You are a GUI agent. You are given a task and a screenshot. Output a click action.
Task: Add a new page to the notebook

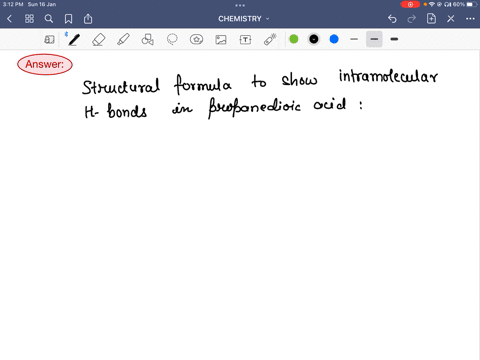[x=431, y=18]
